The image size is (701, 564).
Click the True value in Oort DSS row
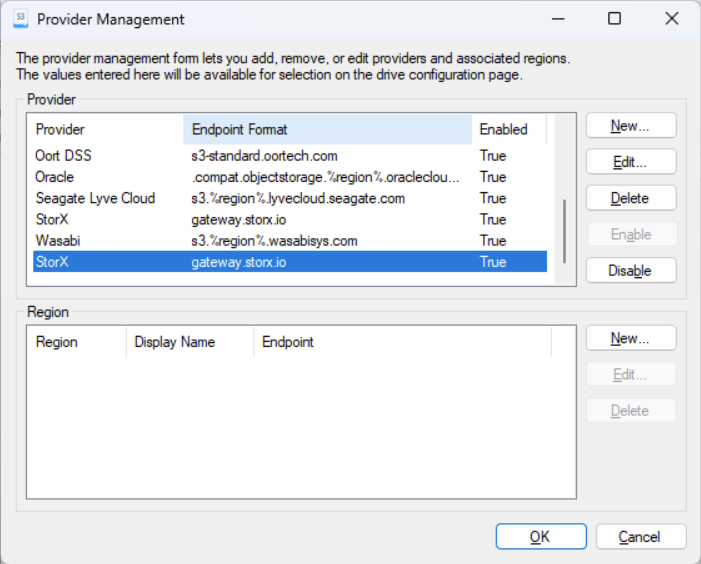pyautogui.click(x=493, y=156)
